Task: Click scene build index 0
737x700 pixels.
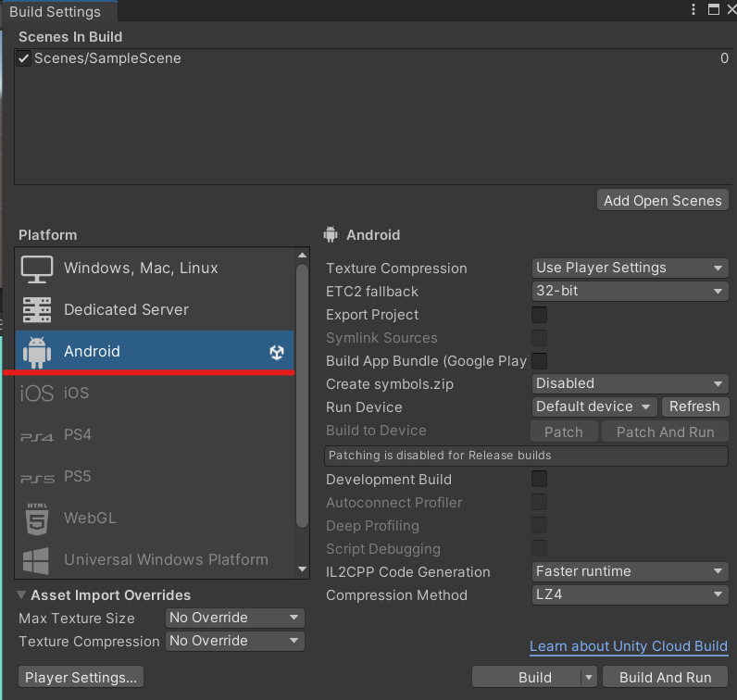Action: pyautogui.click(x=724, y=58)
